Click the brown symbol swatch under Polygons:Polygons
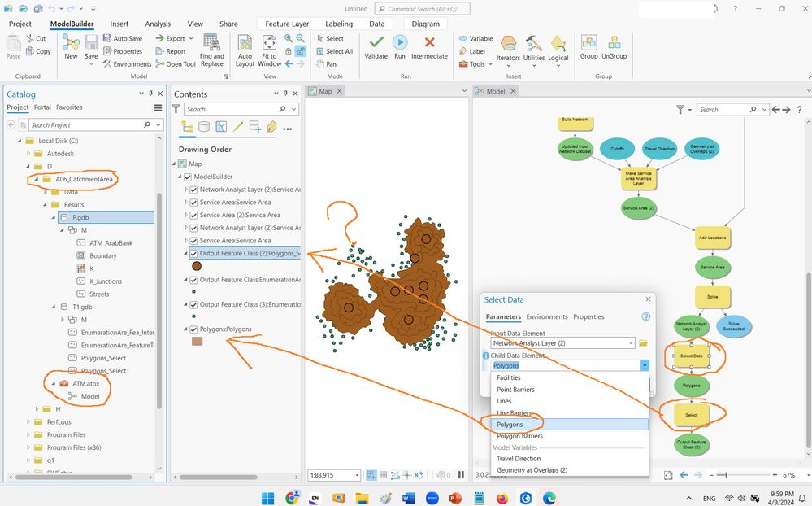Viewport: 812px width, 506px height. coord(198,341)
